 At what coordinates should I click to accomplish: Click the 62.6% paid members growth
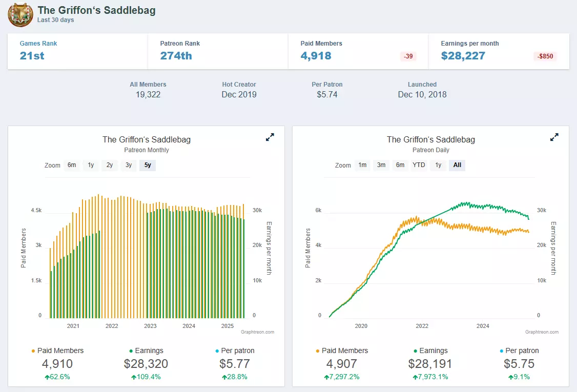click(57, 377)
